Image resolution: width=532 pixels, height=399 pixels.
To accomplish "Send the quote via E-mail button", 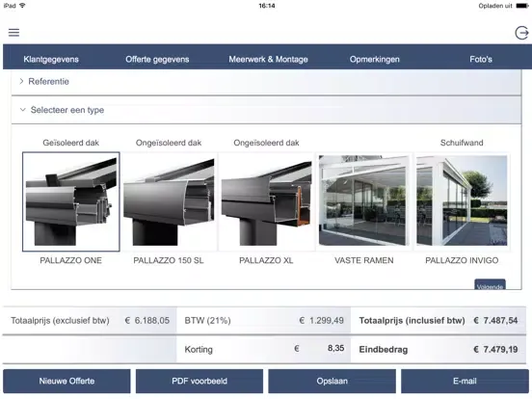I will click(x=465, y=381).
